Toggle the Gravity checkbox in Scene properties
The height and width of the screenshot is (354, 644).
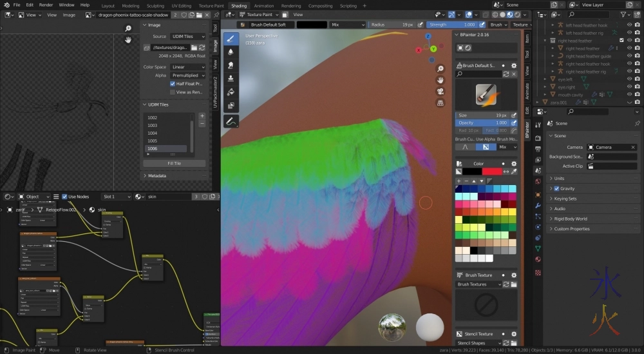click(x=557, y=188)
